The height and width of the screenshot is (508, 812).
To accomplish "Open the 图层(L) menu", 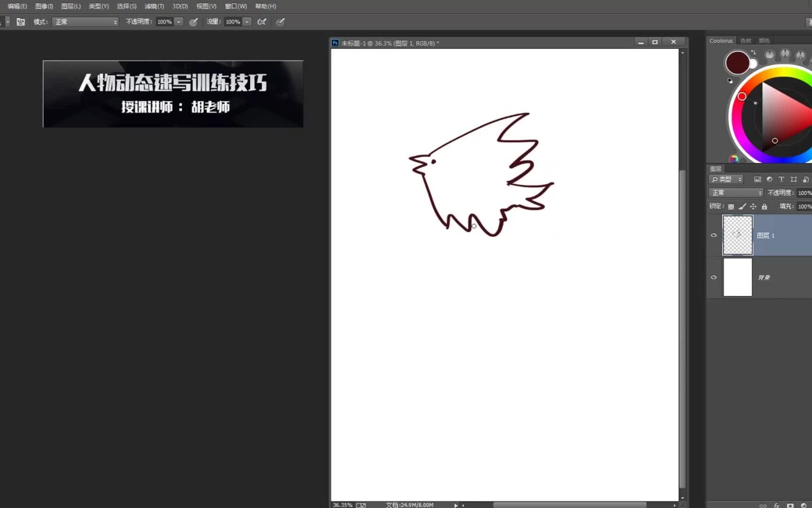I will click(71, 6).
